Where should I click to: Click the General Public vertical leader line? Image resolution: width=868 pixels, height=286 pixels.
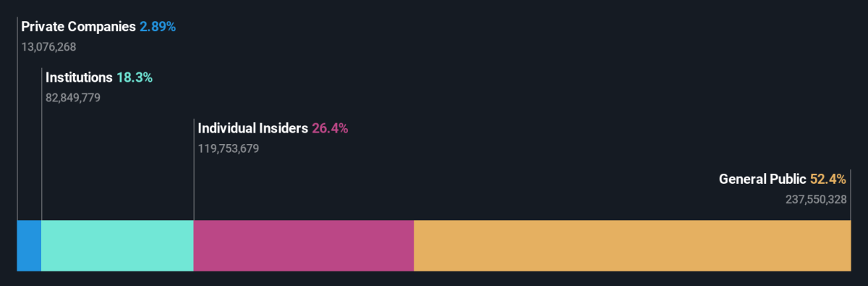(x=851, y=195)
